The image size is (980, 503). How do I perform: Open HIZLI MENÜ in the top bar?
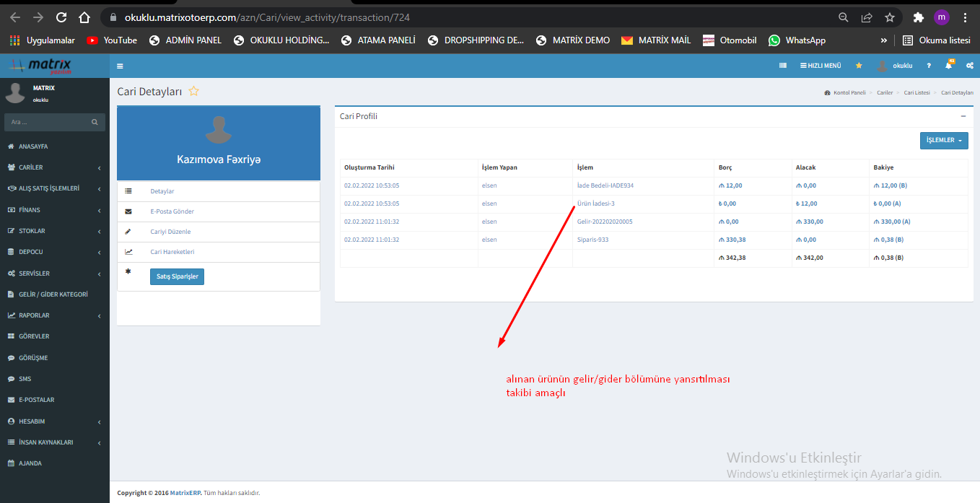click(820, 66)
